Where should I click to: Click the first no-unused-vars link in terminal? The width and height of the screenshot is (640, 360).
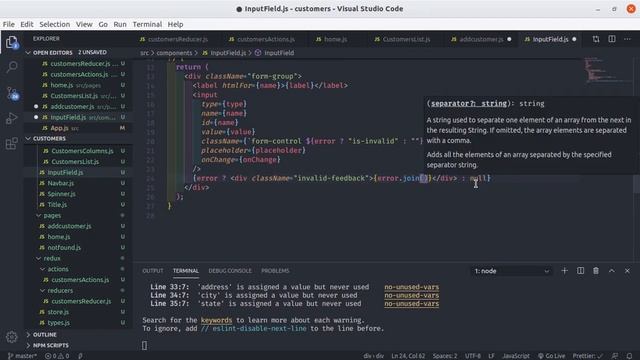411,287
